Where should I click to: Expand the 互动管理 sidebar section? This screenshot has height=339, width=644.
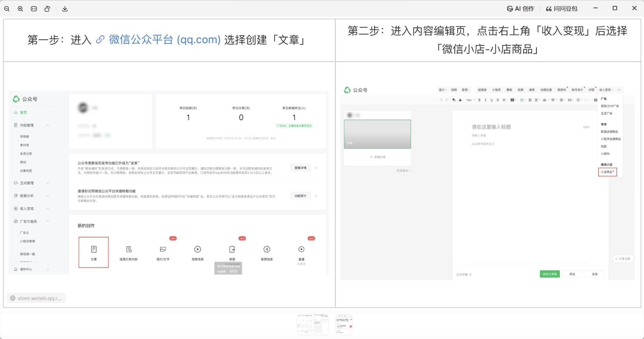[x=48, y=183]
